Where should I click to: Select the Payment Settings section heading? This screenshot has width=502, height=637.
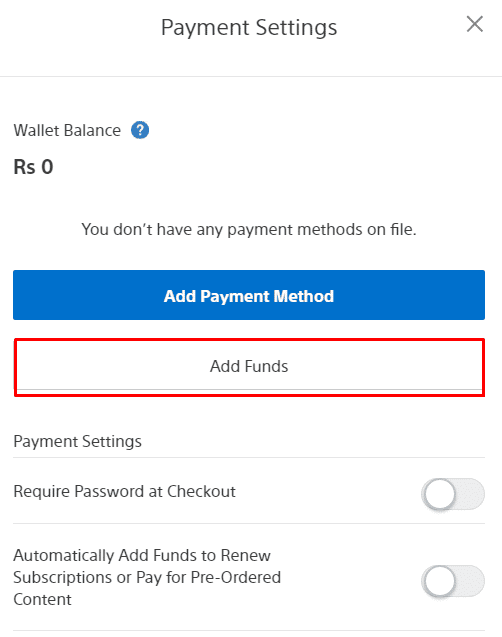[78, 441]
